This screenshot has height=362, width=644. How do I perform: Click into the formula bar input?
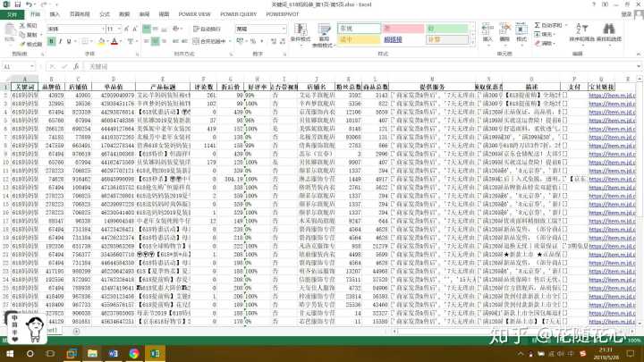(360, 66)
